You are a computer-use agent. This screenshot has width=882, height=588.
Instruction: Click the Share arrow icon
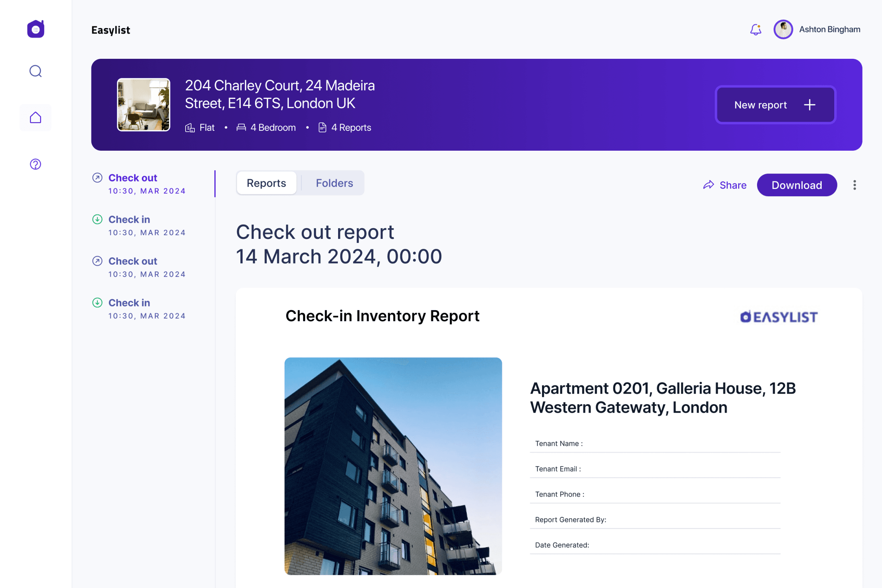[x=709, y=185]
